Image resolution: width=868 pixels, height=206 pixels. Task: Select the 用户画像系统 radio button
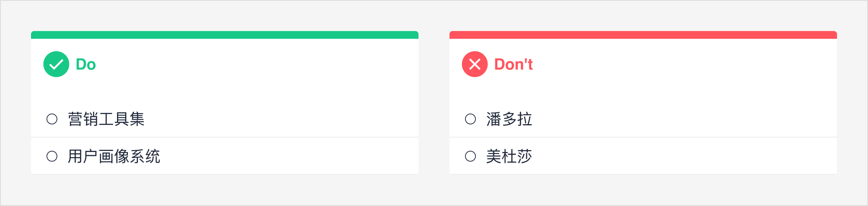[52, 156]
